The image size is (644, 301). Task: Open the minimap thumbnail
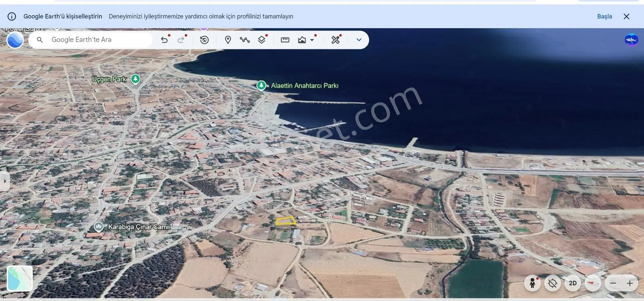click(20, 278)
